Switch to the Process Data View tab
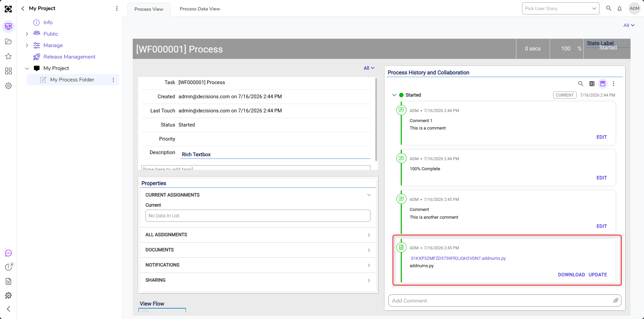Screen dimensions: 644x319 200,9
